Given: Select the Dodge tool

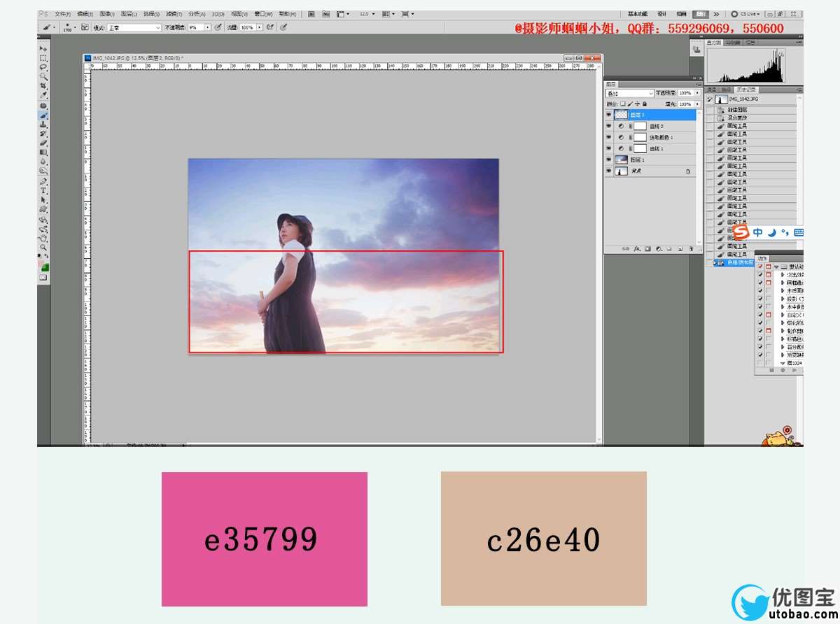Looking at the screenshot, I should pyautogui.click(x=43, y=170).
